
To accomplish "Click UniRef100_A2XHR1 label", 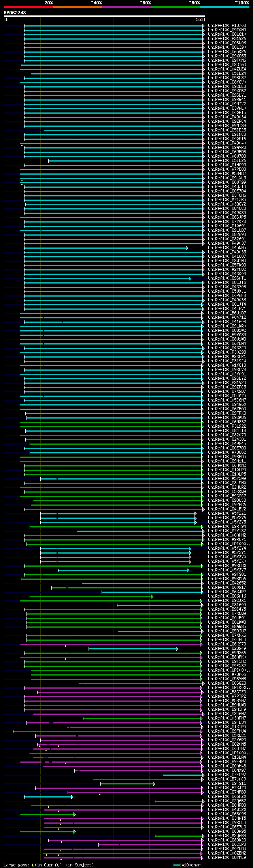I will (227, 356).
